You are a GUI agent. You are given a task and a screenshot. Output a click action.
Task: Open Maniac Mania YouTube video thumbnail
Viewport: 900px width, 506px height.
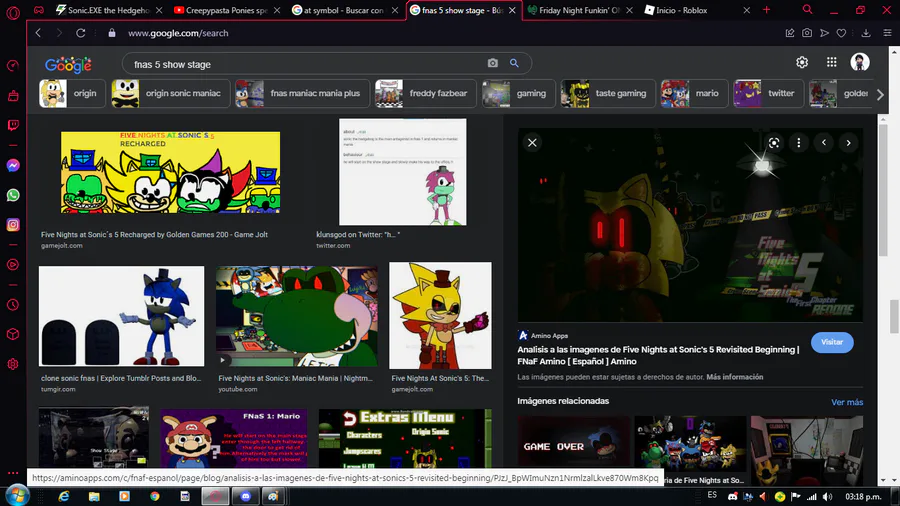click(x=297, y=316)
